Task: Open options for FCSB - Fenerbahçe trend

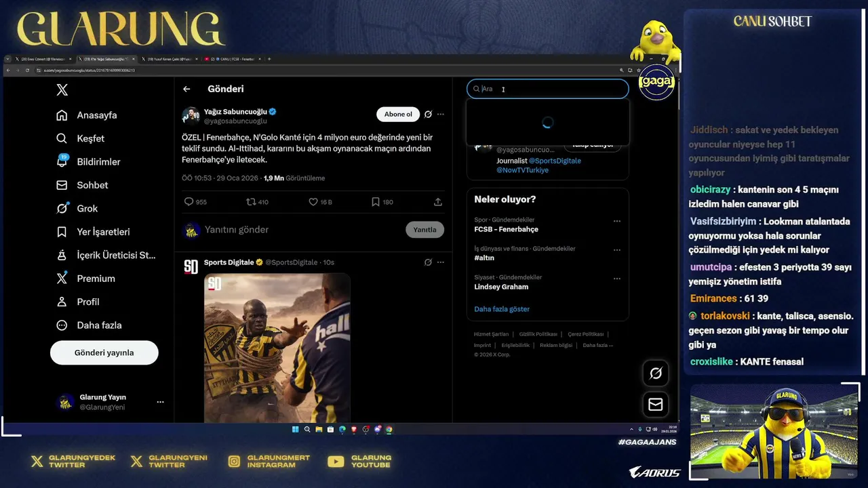Action: (617, 221)
